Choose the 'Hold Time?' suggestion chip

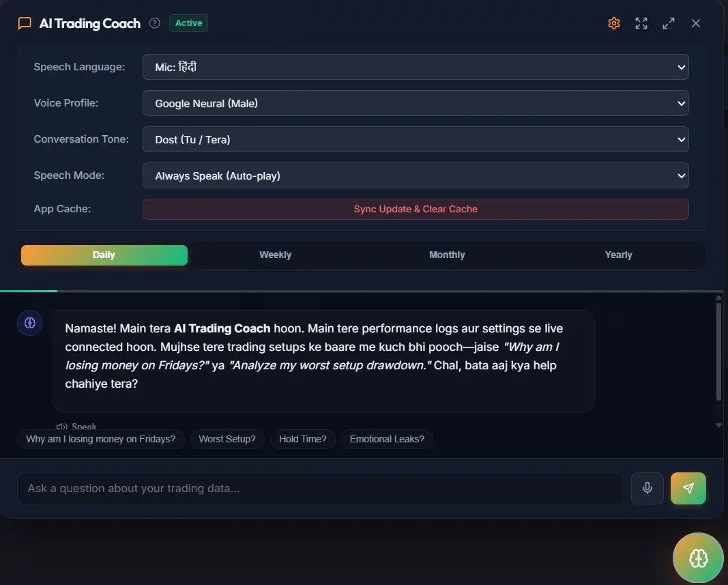pyautogui.click(x=303, y=439)
